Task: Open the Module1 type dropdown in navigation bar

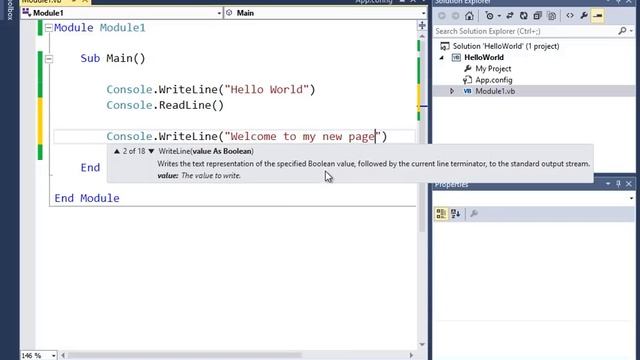Action: 219,13
